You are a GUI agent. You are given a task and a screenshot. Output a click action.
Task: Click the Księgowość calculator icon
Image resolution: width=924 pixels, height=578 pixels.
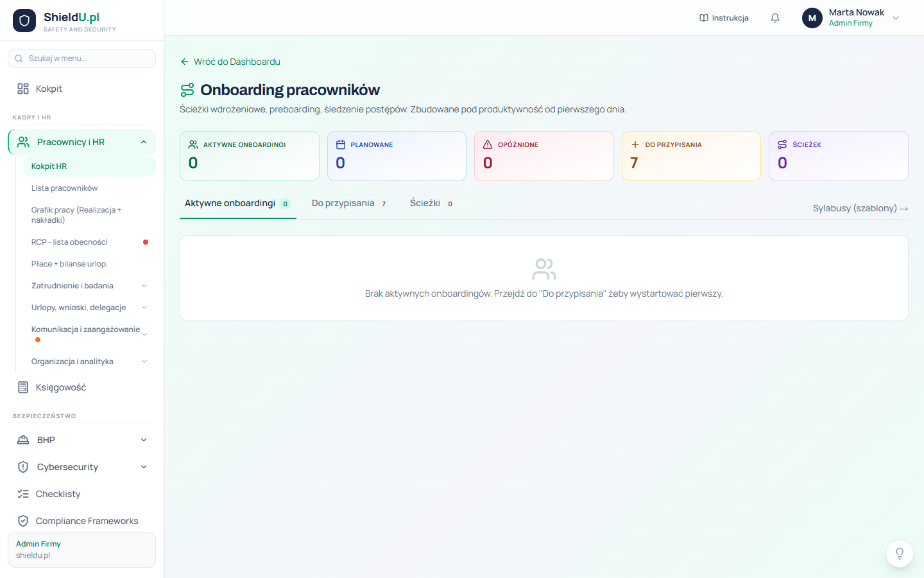coord(23,387)
